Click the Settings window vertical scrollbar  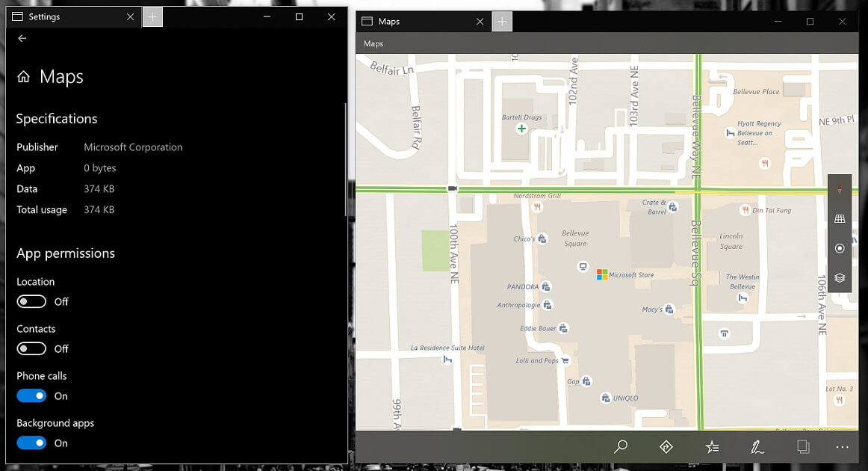tap(345, 159)
